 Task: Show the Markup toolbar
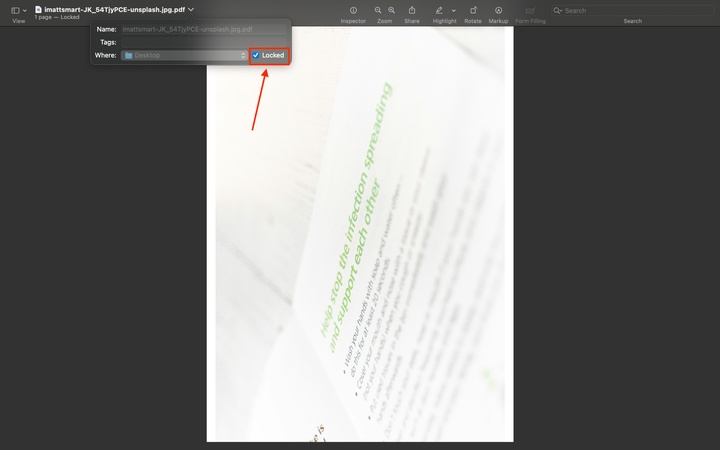pyautogui.click(x=498, y=10)
